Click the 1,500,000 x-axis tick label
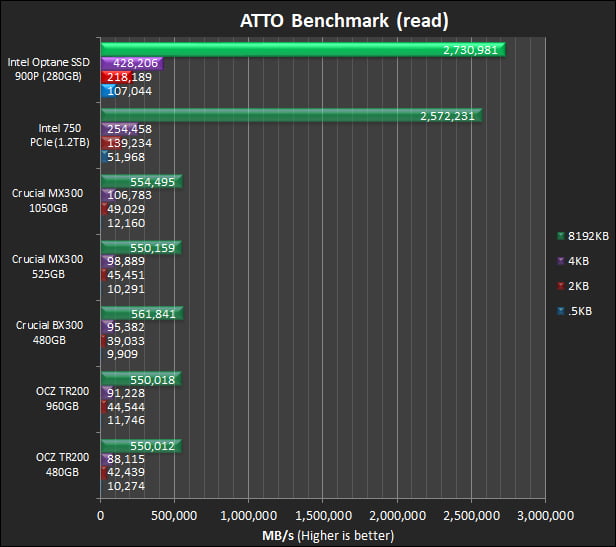The width and height of the screenshot is (616, 547). coord(323,516)
